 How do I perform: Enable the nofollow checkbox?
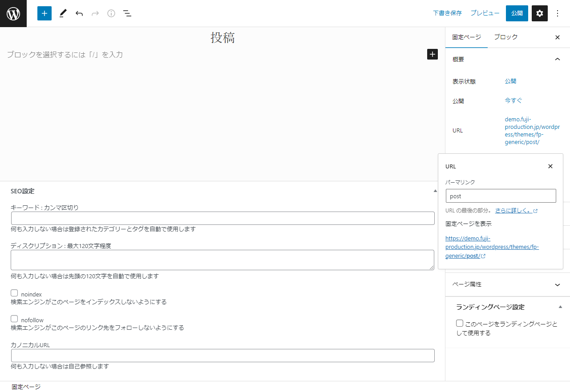pyautogui.click(x=14, y=319)
